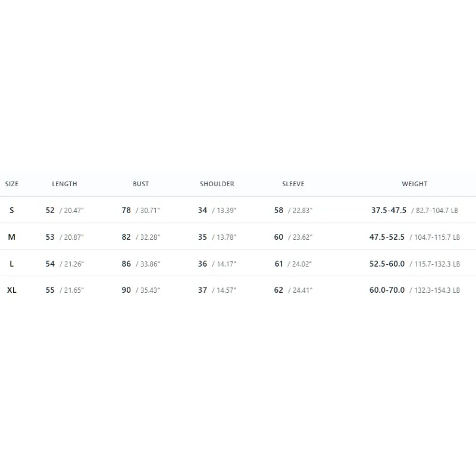Select the S size row label
This screenshot has height=476, width=476.
11,210
